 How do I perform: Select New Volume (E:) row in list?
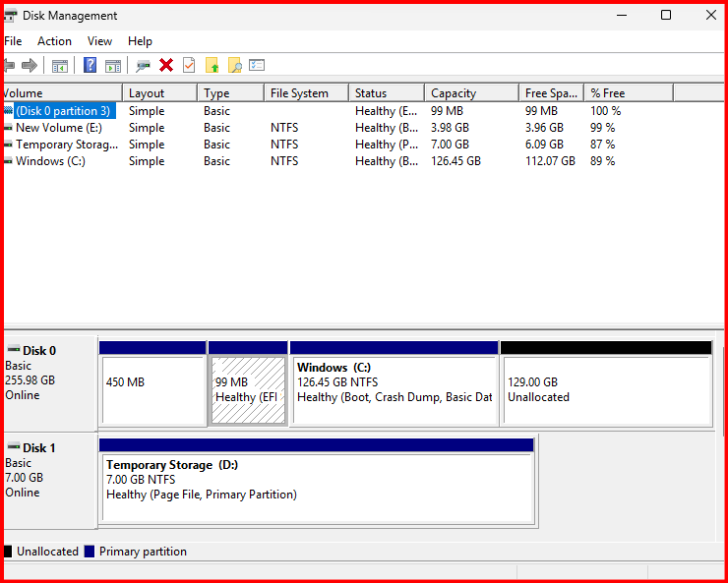(x=58, y=128)
